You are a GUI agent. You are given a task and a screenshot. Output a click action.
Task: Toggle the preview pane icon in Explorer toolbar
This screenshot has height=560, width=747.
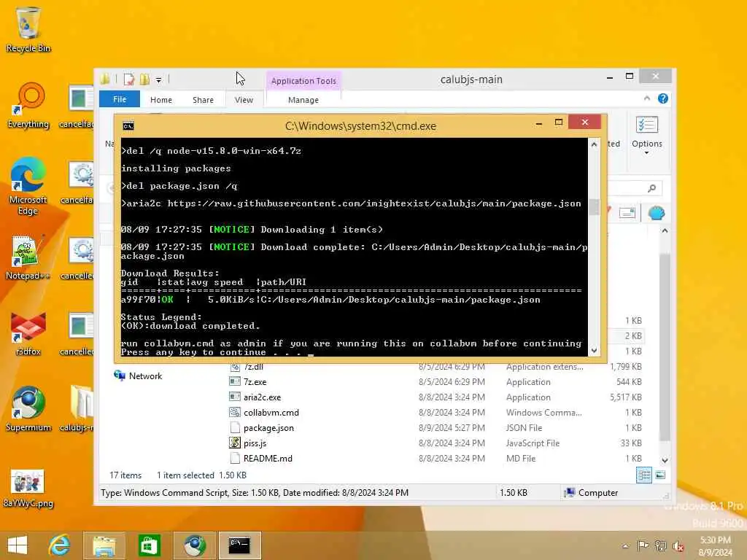627,213
